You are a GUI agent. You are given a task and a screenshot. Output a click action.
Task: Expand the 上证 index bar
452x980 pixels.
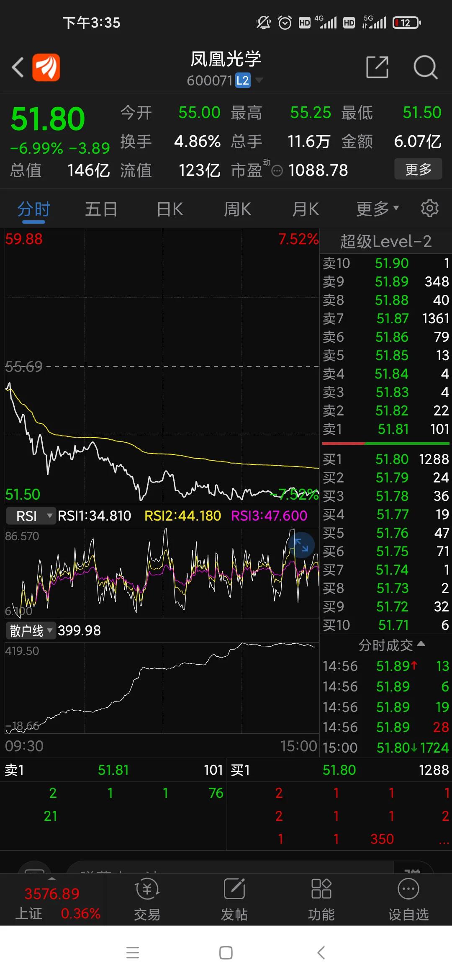click(x=52, y=900)
